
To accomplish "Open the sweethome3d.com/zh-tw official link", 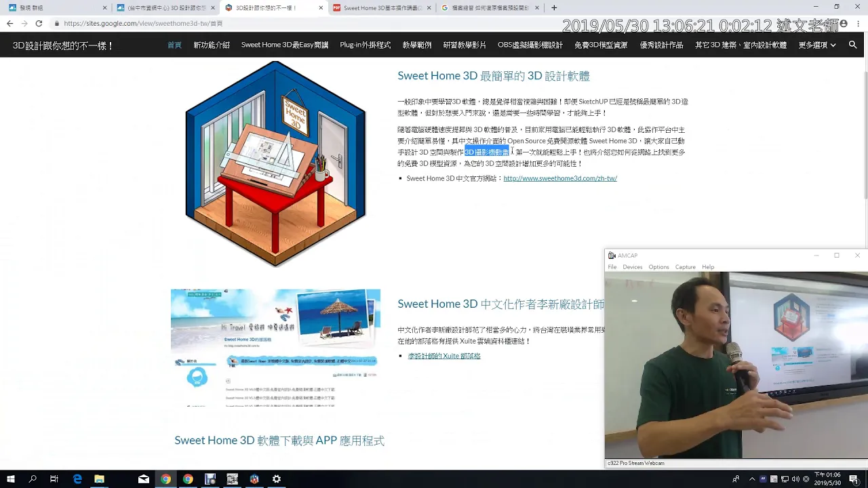I will (x=560, y=178).
